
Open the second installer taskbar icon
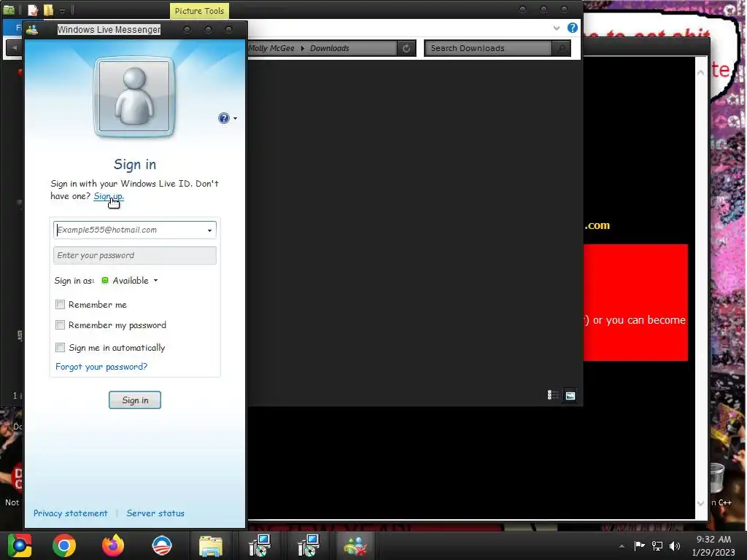click(x=309, y=545)
